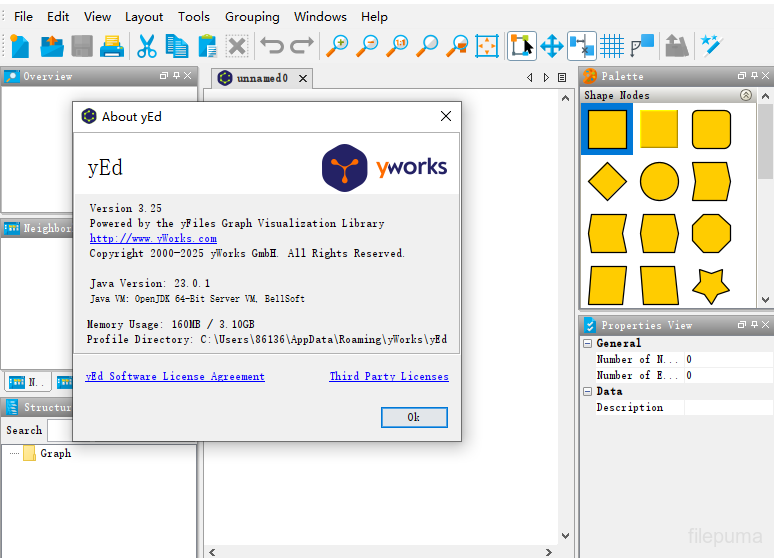Select the square rectangle shape node

coord(607,129)
